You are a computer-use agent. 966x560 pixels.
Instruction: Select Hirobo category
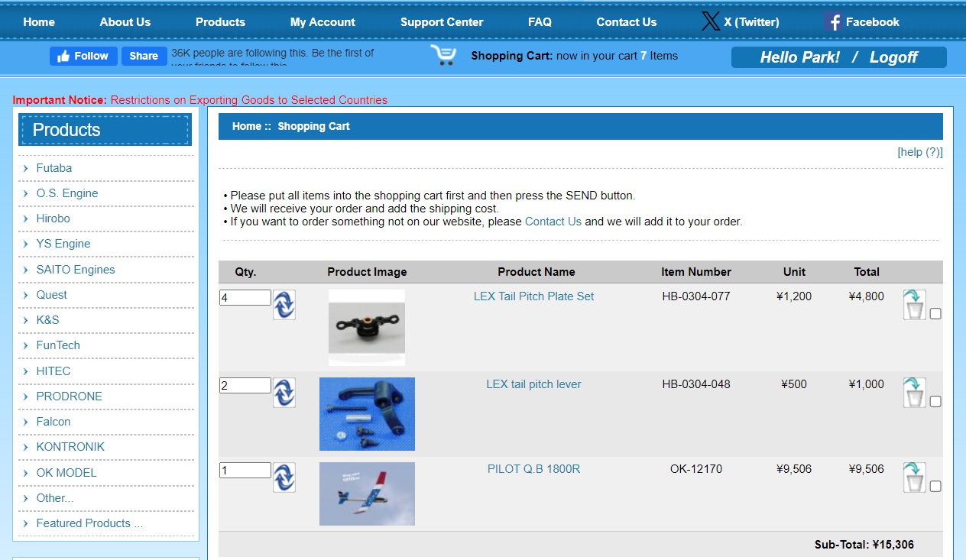click(x=53, y=218)
